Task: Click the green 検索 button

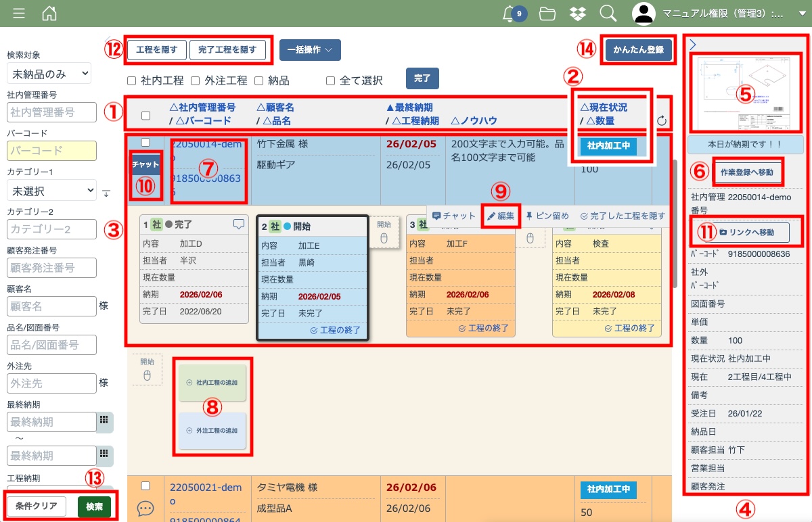Action: click(94, 506)
